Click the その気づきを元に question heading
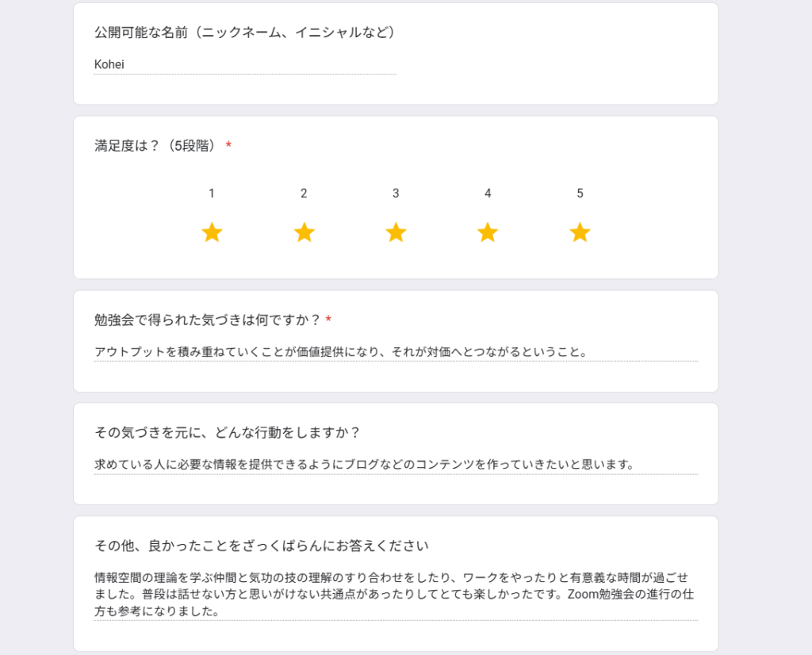Viewport: 812px width, 655px height. pyautogui.click(x=228, y=432)
